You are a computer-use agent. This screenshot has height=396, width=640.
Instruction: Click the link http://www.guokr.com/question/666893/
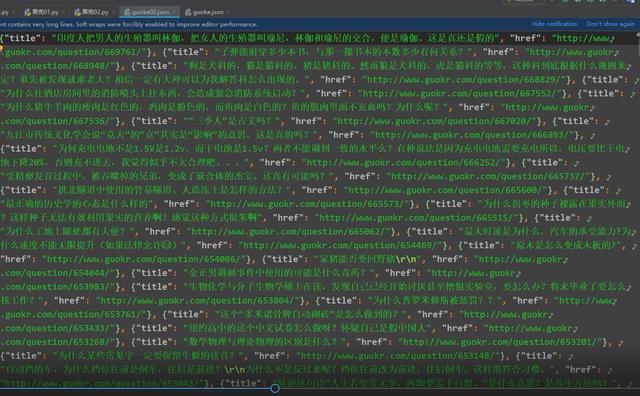(471, 135)
